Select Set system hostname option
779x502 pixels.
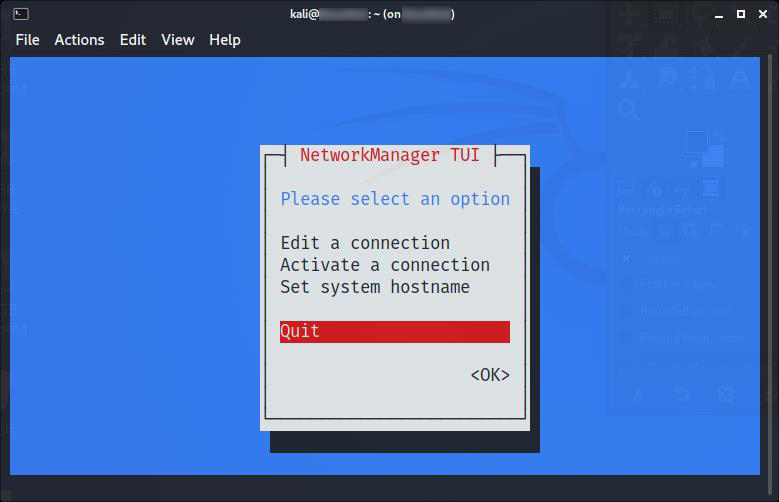click(375, 287)
